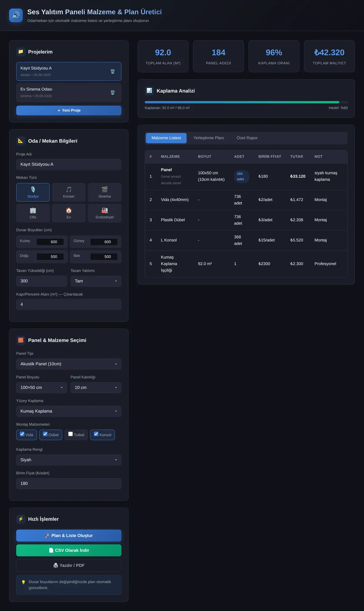This screenshot has width=364, height=611.
Task: Edit the Birim Fiyat input field
Action: coord(69,483)
